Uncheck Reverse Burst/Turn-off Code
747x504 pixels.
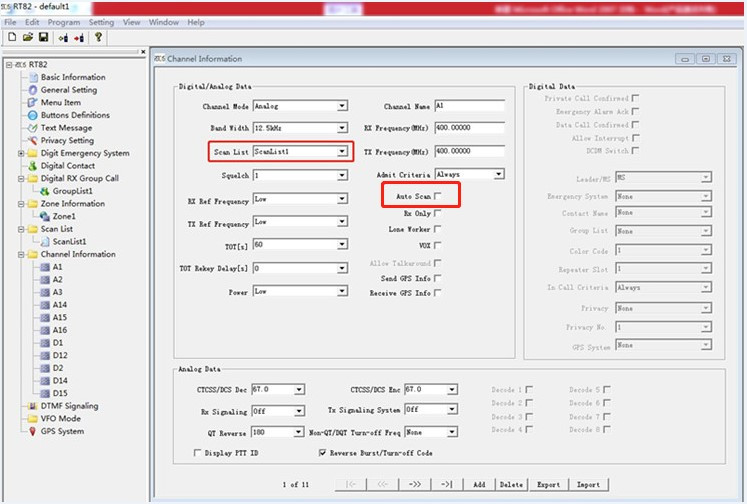322,453
